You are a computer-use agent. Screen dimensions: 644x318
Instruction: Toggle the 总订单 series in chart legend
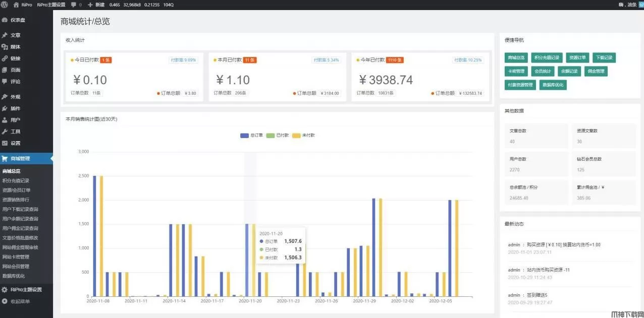pos(245,136)
